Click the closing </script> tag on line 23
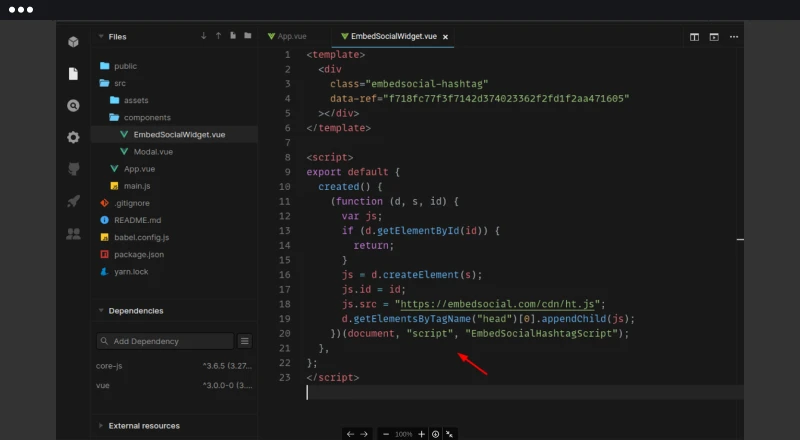The image size is (800, 440). 333,378
